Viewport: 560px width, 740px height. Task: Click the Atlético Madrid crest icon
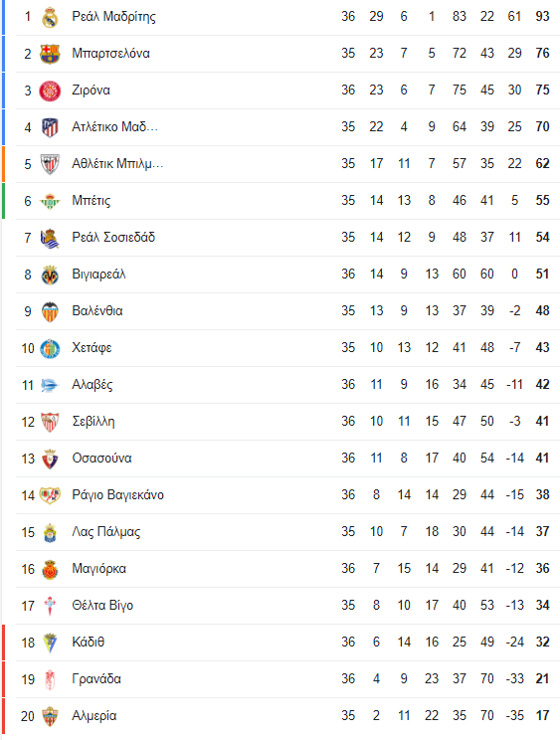click(50, 127)
